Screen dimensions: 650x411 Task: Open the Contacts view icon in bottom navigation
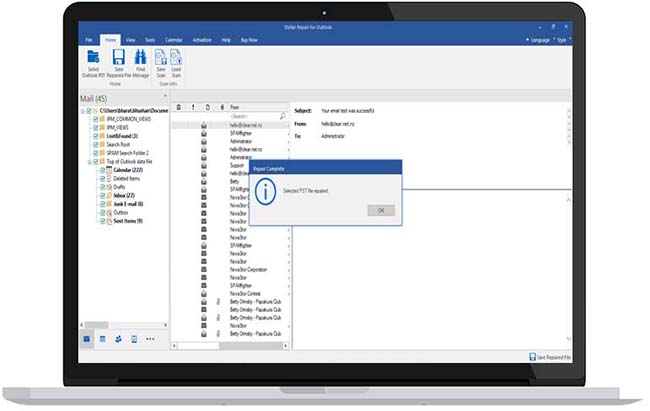point(118,339)
